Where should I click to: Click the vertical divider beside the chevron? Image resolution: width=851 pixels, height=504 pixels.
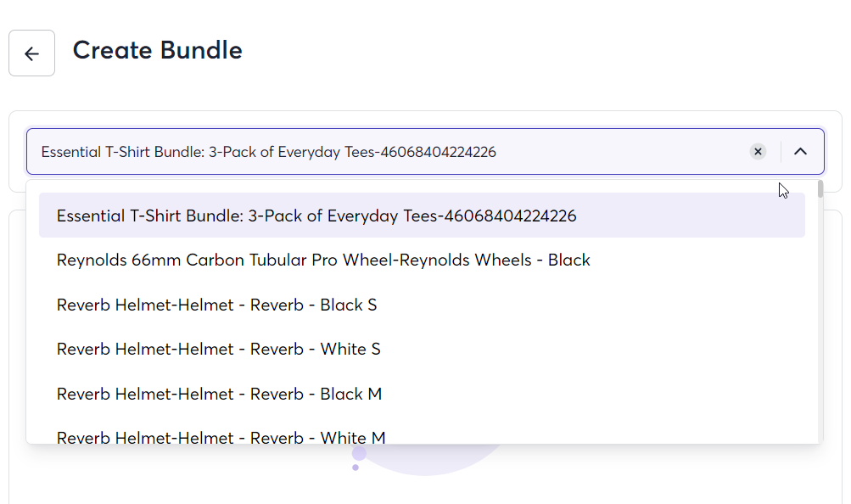click(781, 151)
